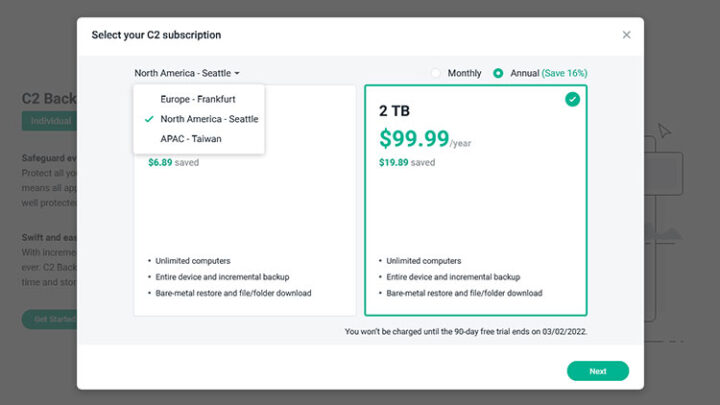Click the dimmed Get Started button
The width and height of the screenshot is (720, 405).
point(50,319)
